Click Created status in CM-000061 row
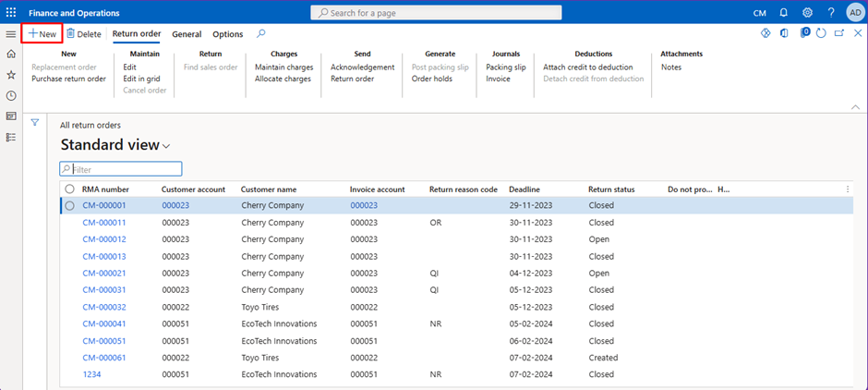 (x=603, y=358)
